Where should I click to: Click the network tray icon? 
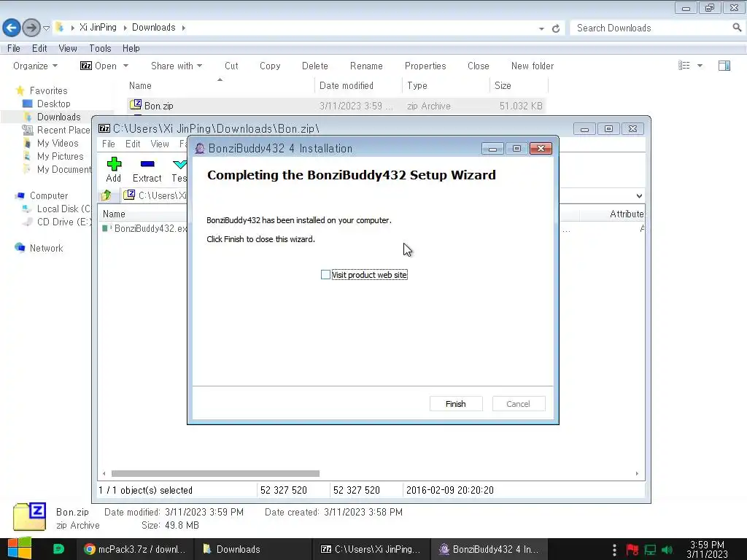650,550
